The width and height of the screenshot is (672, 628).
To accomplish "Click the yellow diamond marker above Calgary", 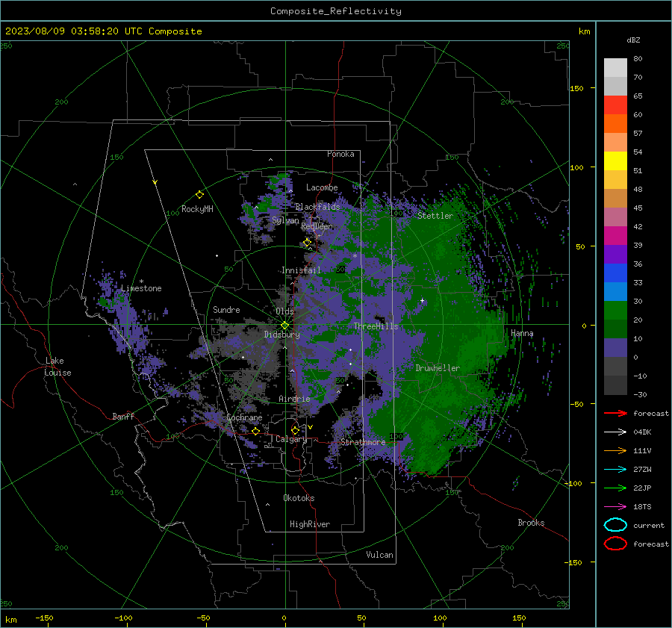I will (295, 430).
